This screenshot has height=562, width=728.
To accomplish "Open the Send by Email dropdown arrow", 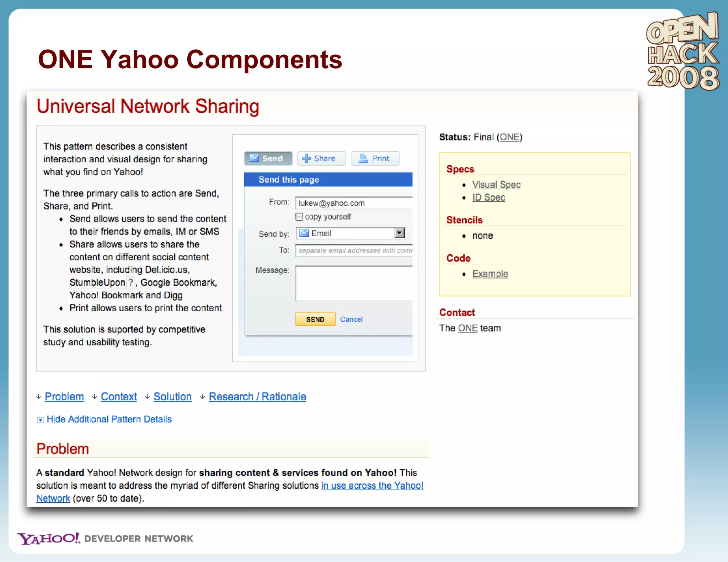I will [400, 233].
